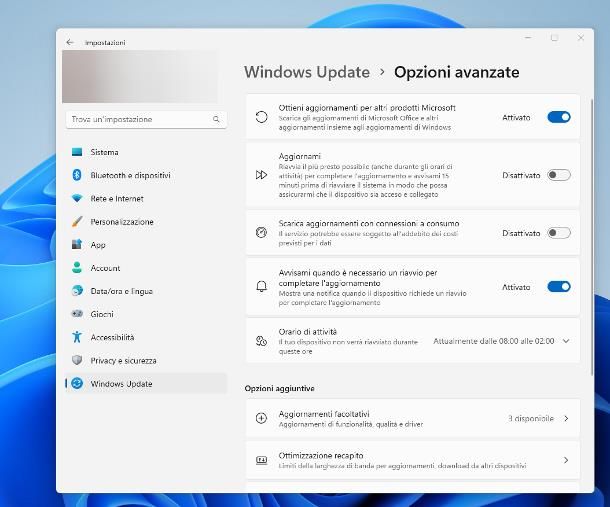Open Ottimizzazione recapito chevron arrow
This screenshot has height=507, width=610.
tap(566, 460)
